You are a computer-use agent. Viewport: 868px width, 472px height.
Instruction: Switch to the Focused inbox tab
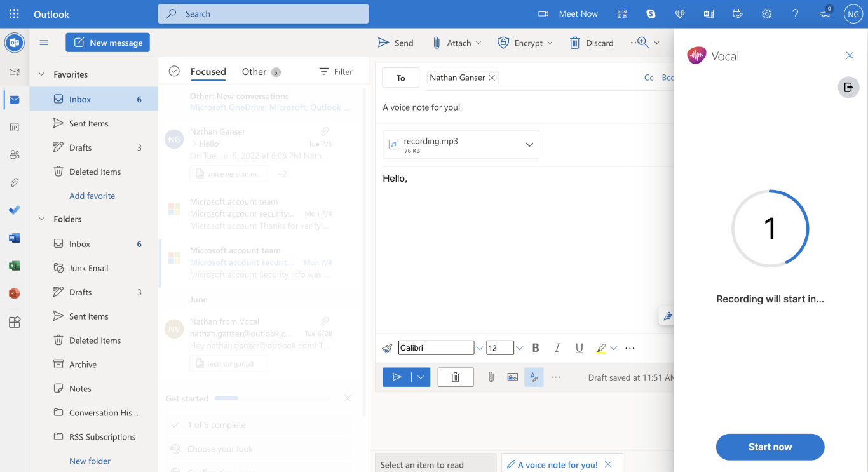[x=208, y=72]
